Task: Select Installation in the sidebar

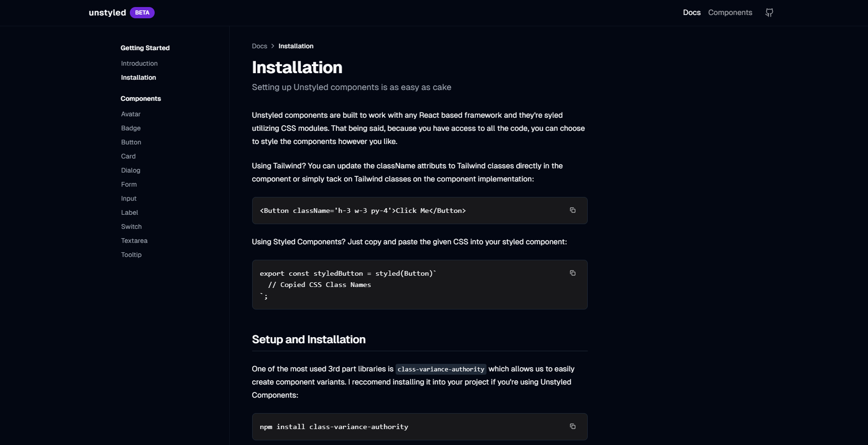Action: tap(138, 77)
